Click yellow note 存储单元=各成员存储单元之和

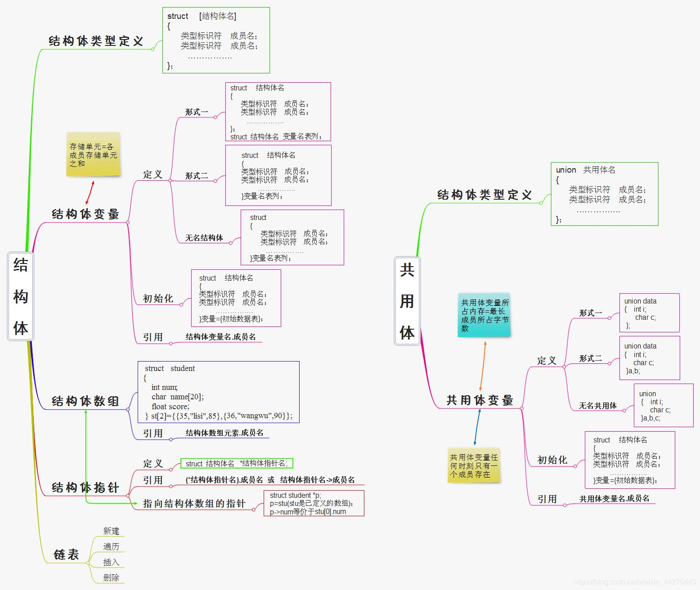tap(93, 154)
